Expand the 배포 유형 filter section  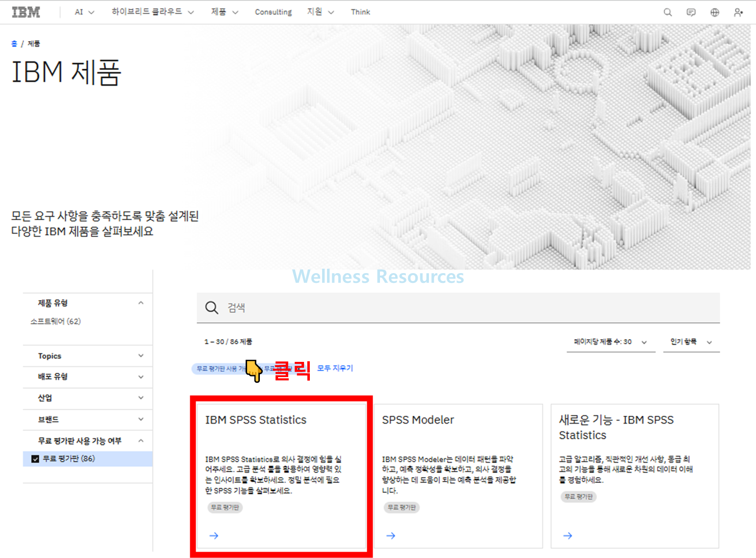pos(88,377)
